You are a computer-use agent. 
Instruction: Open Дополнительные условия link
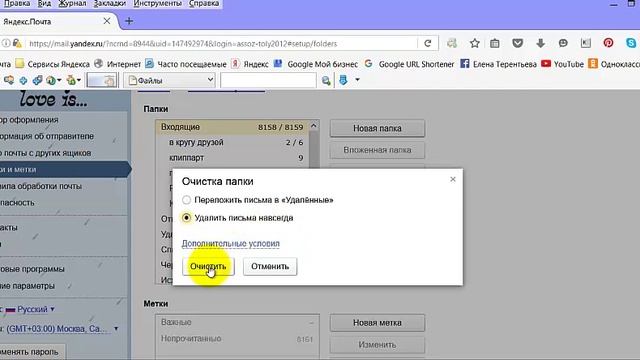231,244
